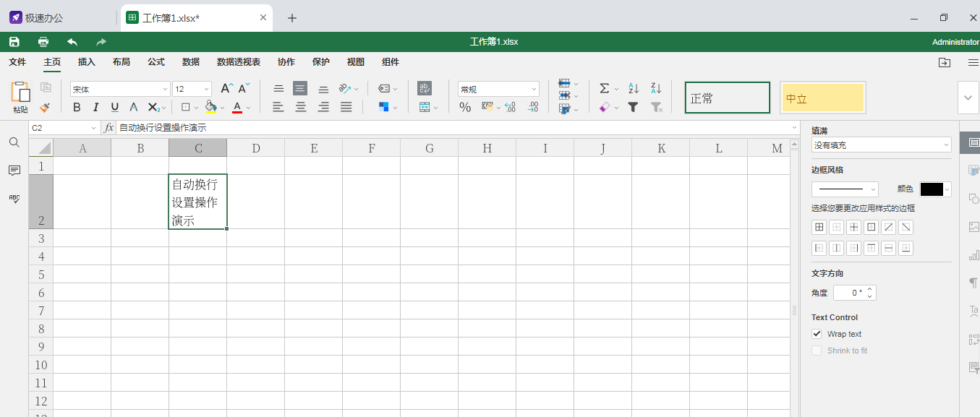Click the format painter brush icon
The image size is (980, 417).
coord(45,107)
